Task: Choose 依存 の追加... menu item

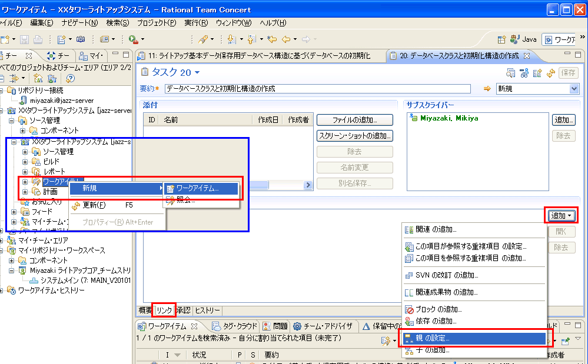Action: click(474, 321)
